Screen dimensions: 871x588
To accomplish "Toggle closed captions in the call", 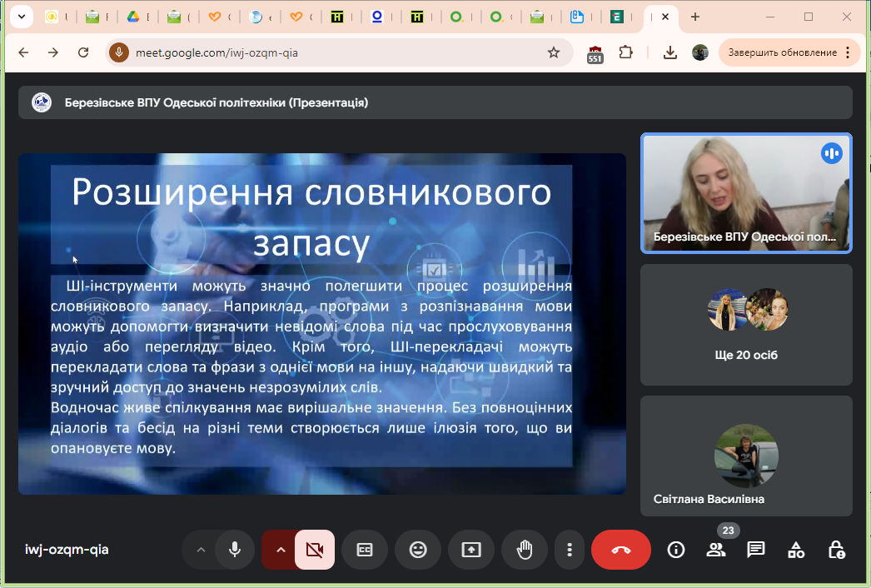I will 365,550.
